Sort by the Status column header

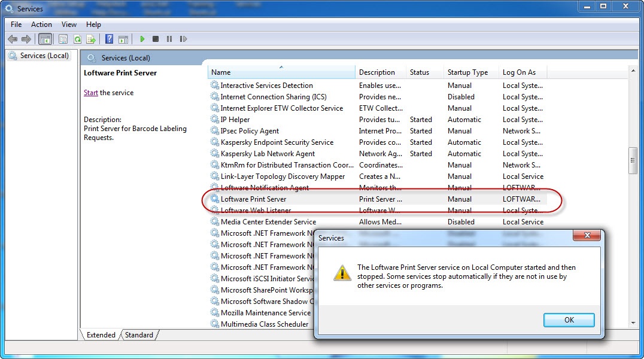click(x=425, y=72)
